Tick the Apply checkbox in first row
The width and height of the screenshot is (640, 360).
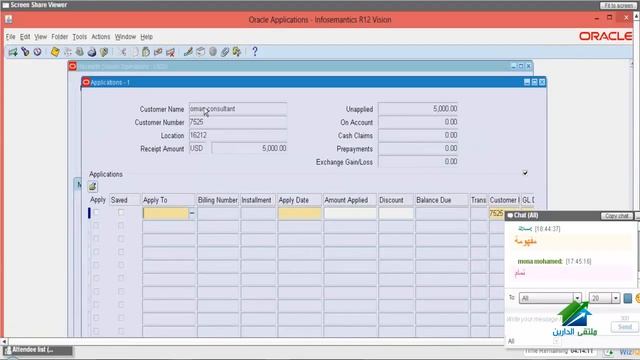(x=96, y=212)
